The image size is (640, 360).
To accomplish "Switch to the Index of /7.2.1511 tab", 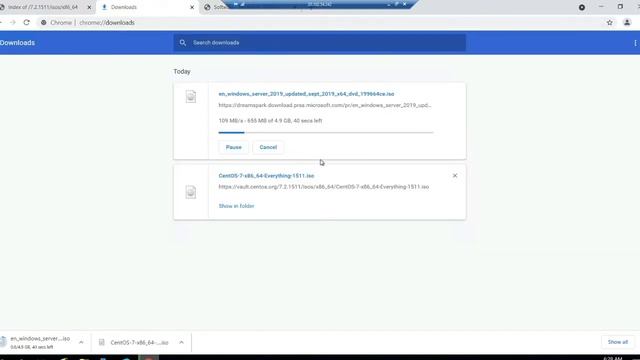I will click(x=43, y=7).
